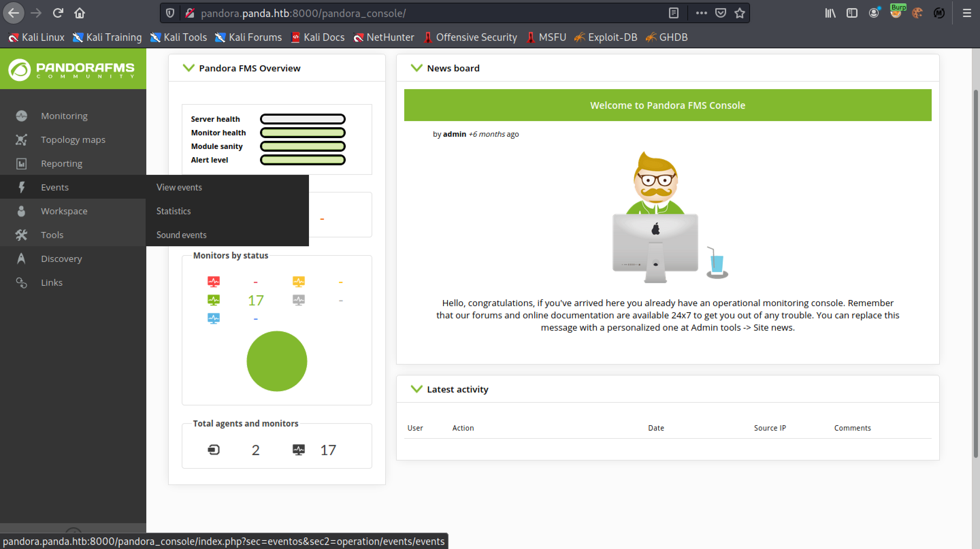Collapse the News board panel
The height and width of the screenshot is (549, 980).
[x=416, y=68]
